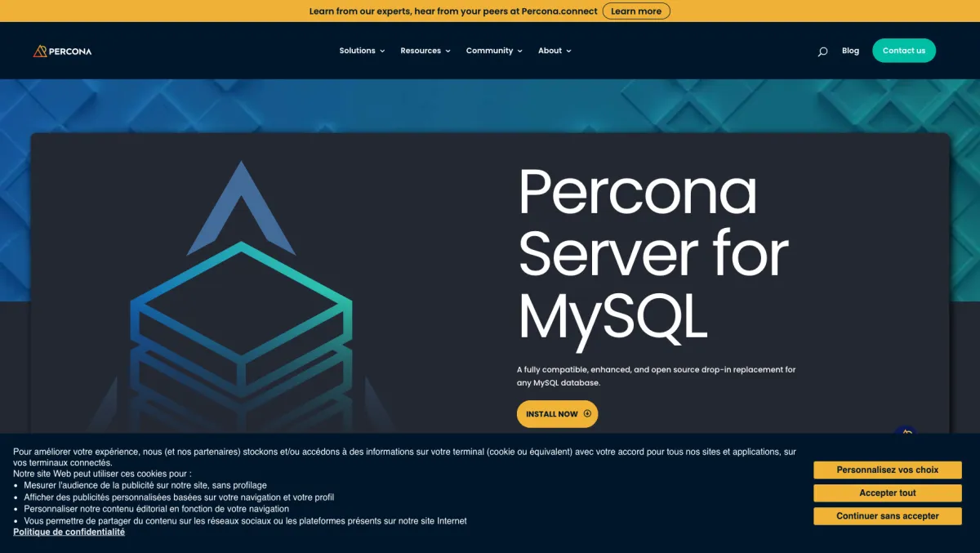Click the 'Mesurer l'audience de la publicité' bullet

click(x=145, y=485)
